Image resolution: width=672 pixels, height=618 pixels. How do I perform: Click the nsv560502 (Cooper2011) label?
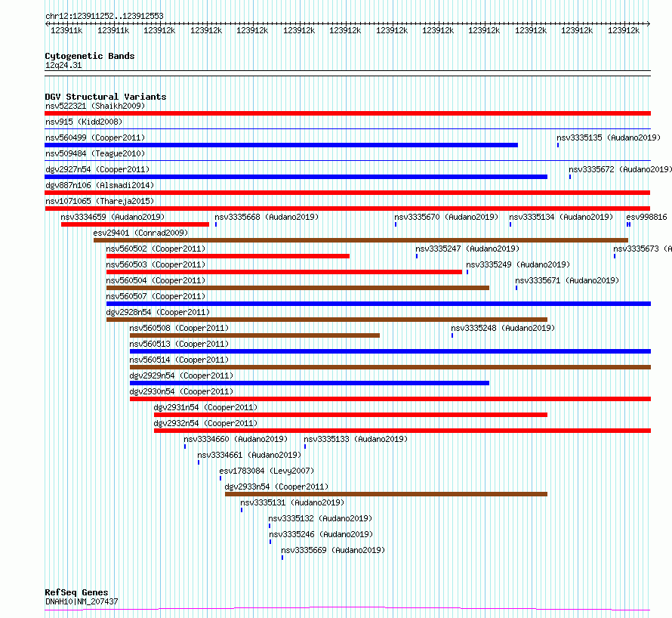click(156, 249)
